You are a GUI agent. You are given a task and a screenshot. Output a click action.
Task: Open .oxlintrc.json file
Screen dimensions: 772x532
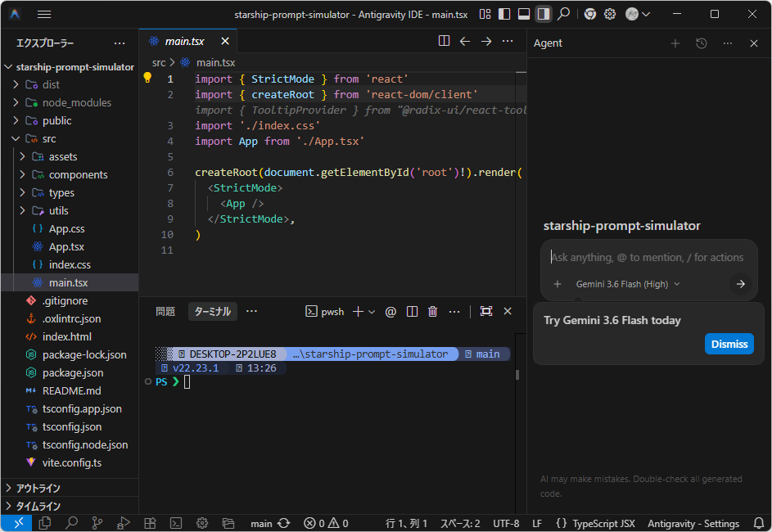[x=70, y=319]
